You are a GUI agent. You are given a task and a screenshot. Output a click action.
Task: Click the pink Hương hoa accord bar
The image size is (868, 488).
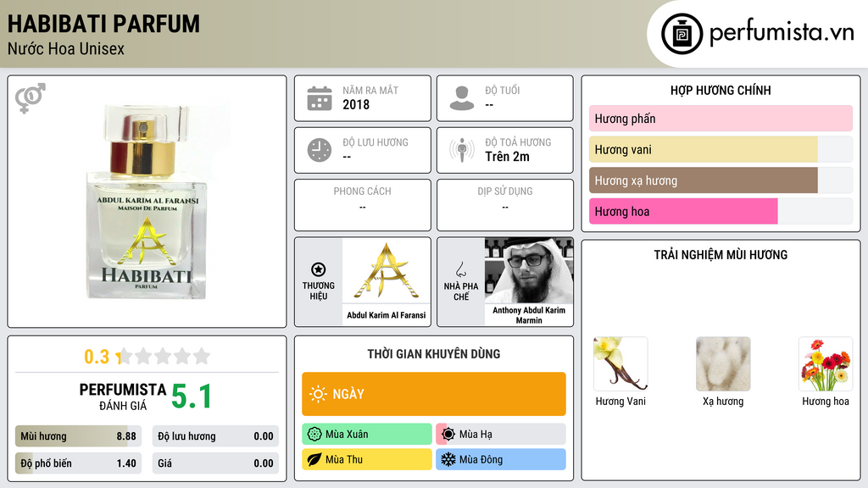(x=721, y=211)
